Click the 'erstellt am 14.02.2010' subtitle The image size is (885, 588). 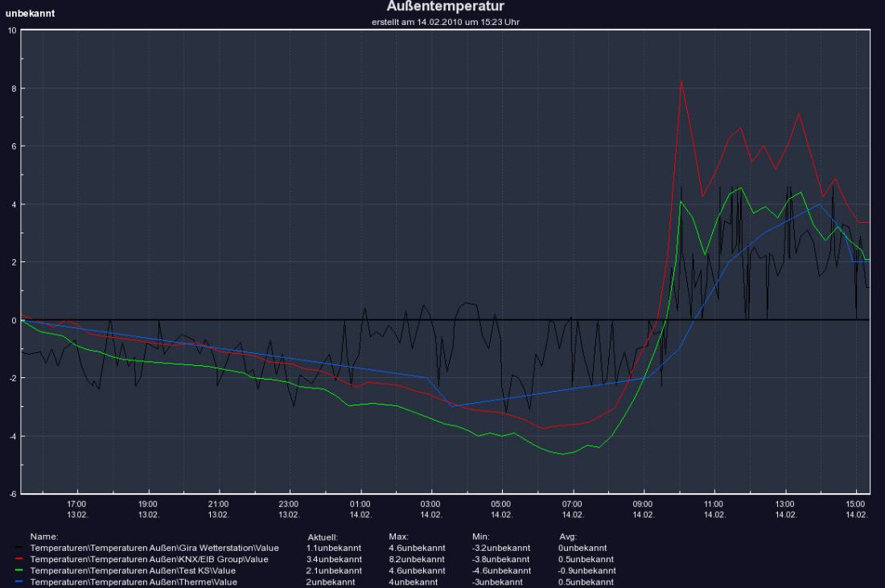445,22
